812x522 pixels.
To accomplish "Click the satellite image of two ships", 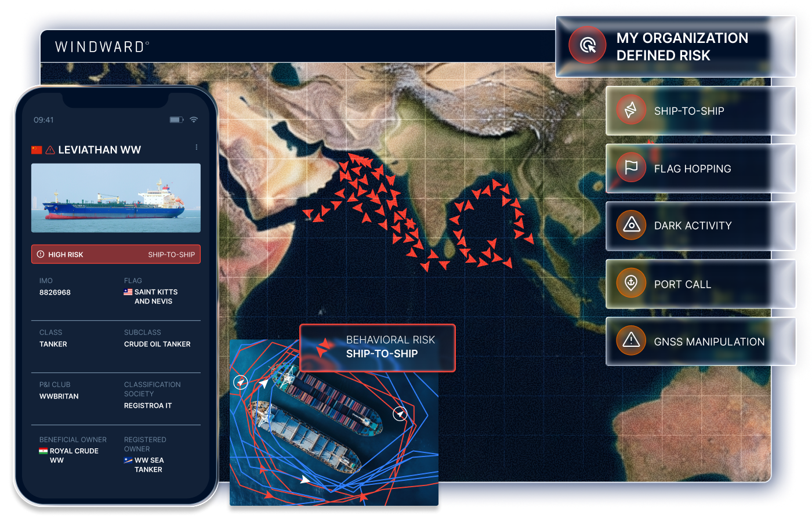I will (x=333, y=441).
